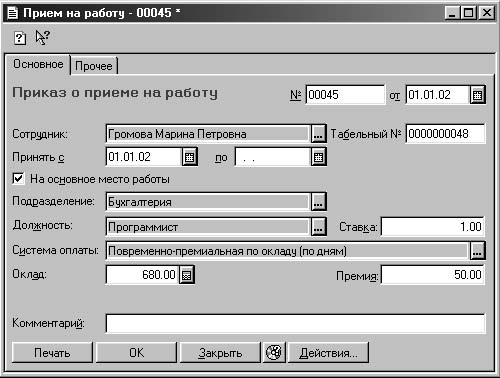Viewport: 500px width, 378px height.
Task: Click the Должность field Программист
Action: [208, 227]
